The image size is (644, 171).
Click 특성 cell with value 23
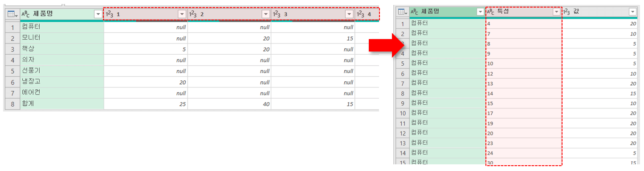click(x=523, y=143)
